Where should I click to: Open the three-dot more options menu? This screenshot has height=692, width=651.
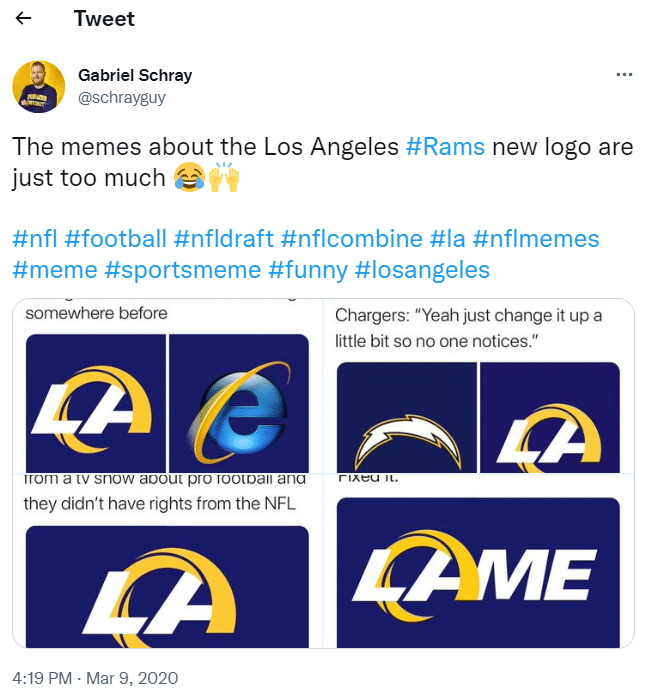coord(624,75)
